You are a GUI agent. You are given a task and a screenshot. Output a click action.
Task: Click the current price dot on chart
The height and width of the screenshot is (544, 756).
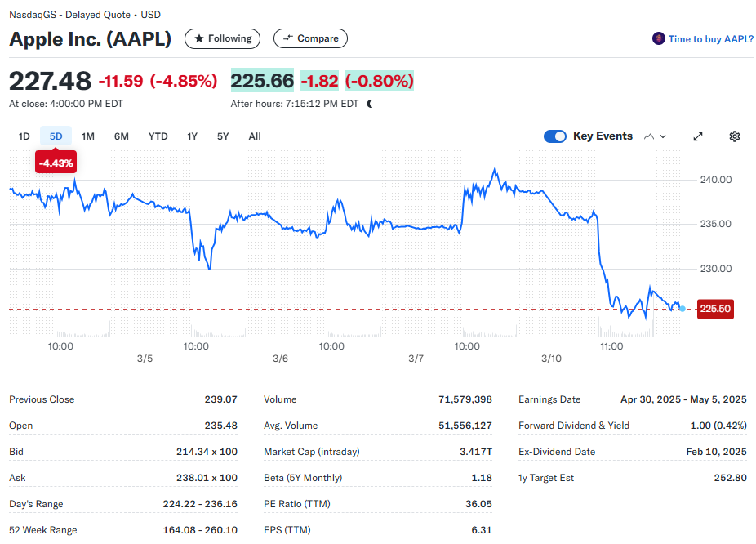point(683,309)
